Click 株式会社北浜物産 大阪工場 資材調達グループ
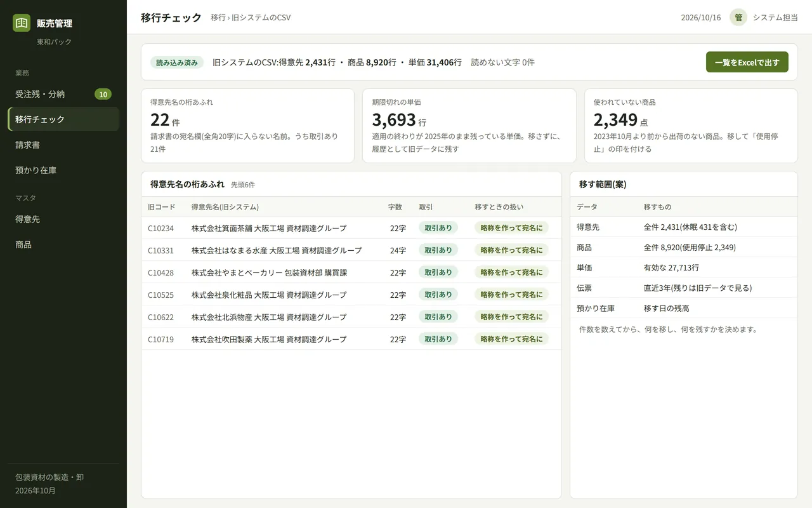Viewport: 812px width, 508px height. coord(269,317)
